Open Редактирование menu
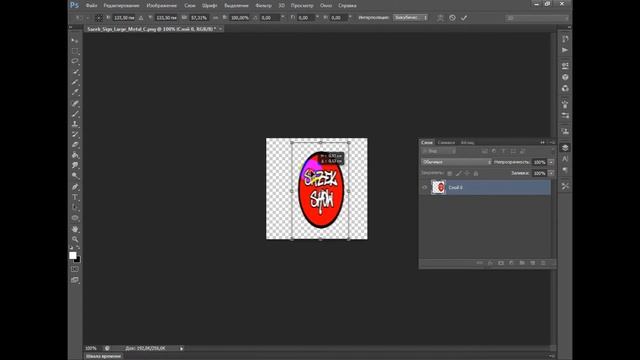 tap(122, 6)
